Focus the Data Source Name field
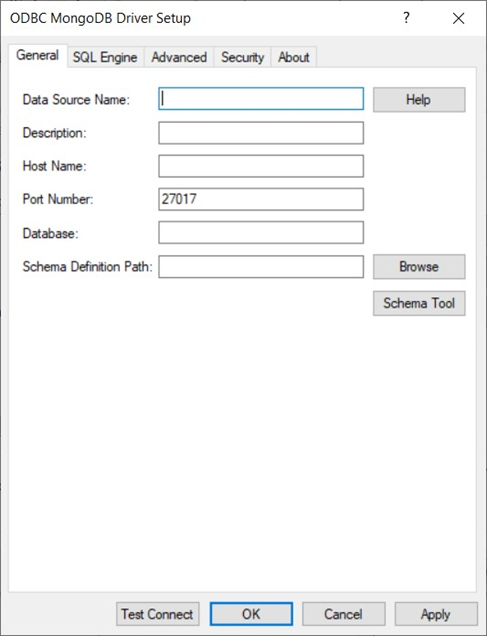The image size is (487, 636). coord(261,99)
